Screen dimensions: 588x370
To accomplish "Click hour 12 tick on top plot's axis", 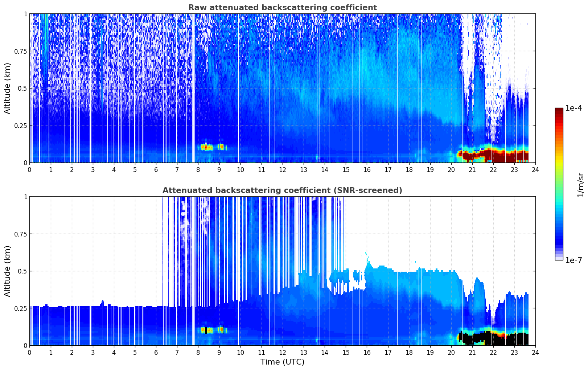I will point(283,169).
